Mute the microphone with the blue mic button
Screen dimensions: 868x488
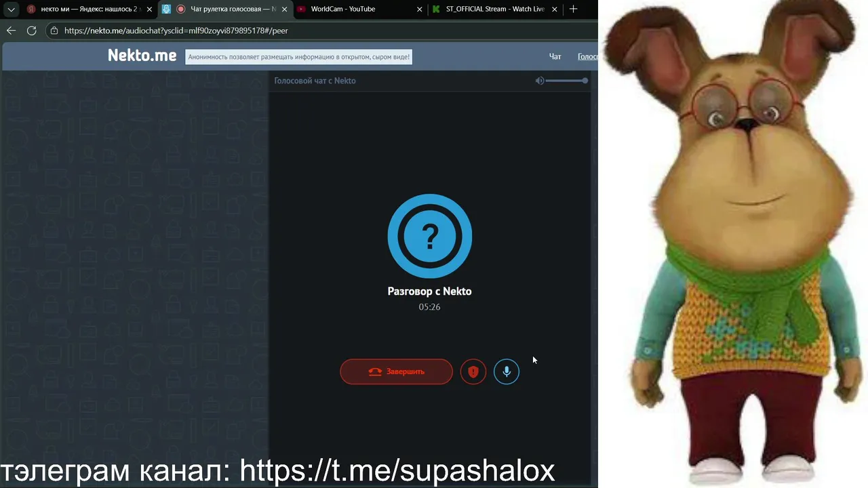click(x=507, y=371)
